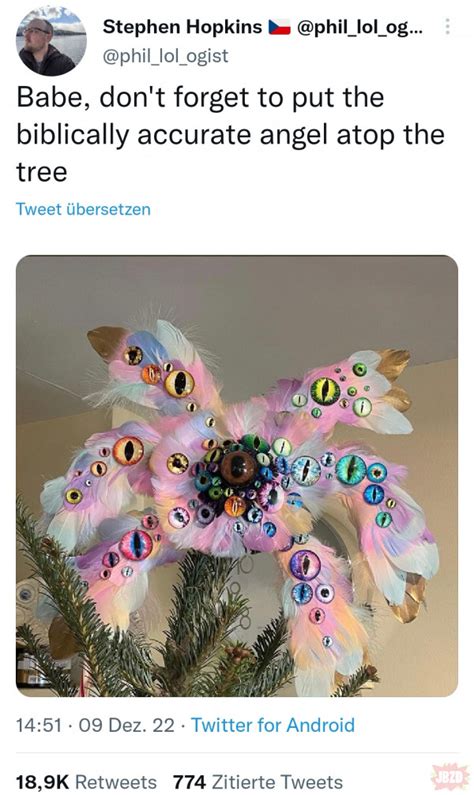This screenshot has height=795, width=474.
Task: Click Tweet übersetzen to translate
Action: pos(83,209)
